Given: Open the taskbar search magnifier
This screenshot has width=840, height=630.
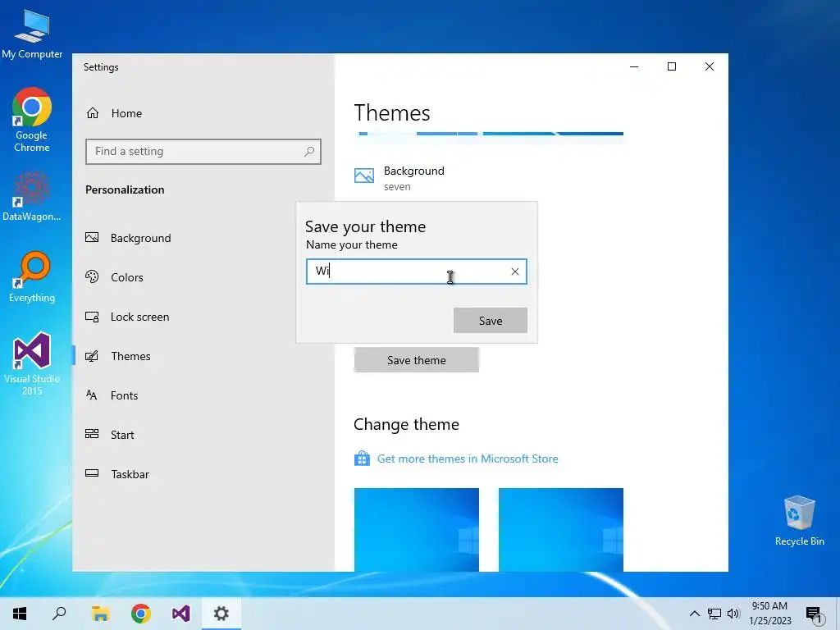Looking at the screenshot, I should click(59, 614).
